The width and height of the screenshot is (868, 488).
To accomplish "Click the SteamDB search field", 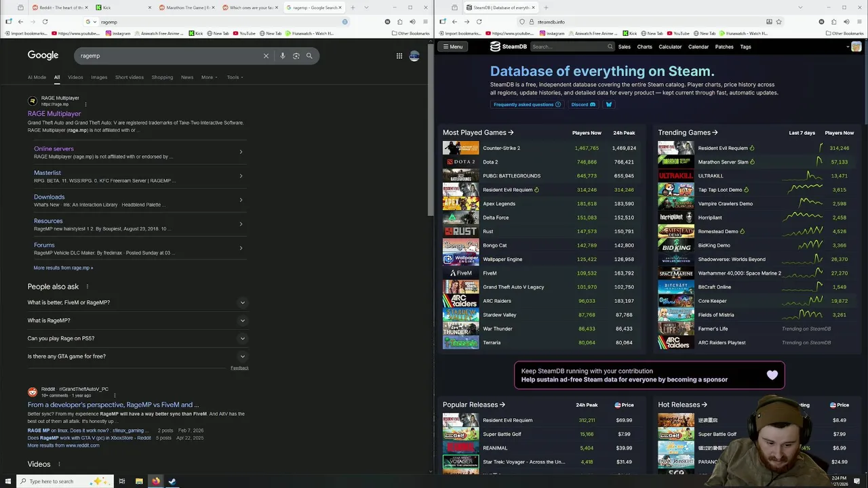I will [x=568, y=47].
